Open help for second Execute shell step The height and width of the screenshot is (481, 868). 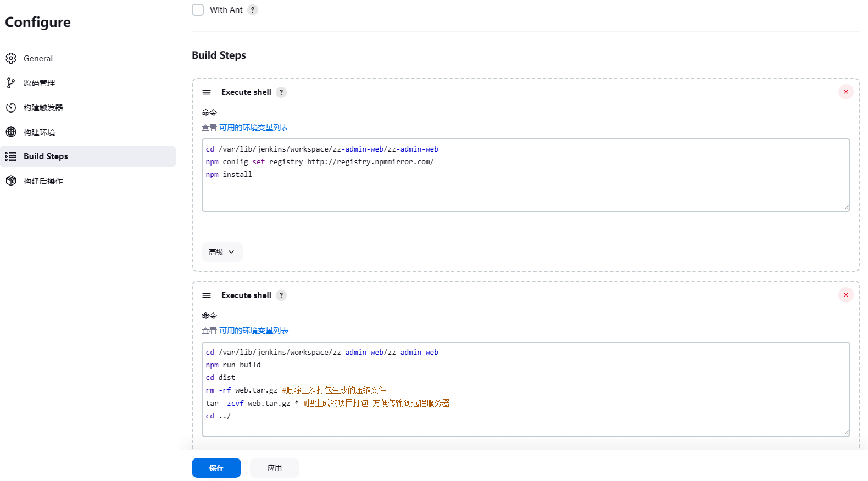click(x=281, y=295)
